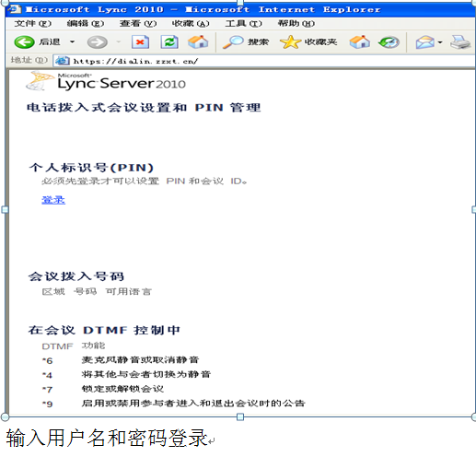
Task: Click the Search magnifier icon
Action: click(233, 42)
